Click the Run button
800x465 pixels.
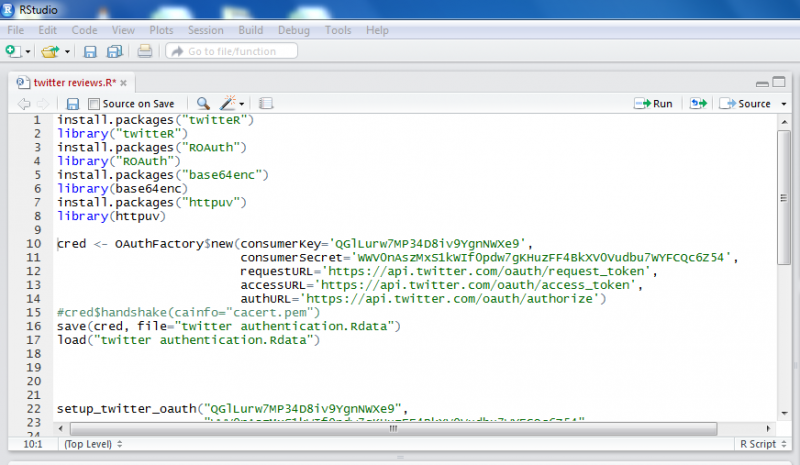pos(654,103)
